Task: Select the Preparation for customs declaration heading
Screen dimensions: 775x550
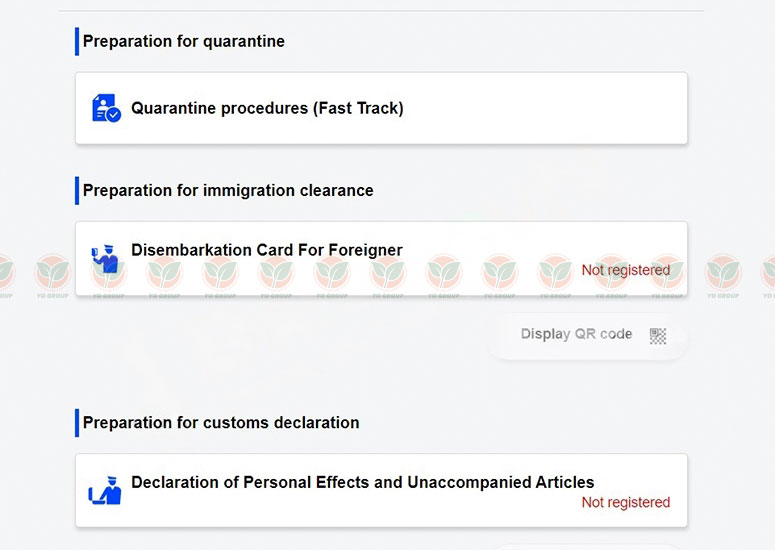Action: 221,422
